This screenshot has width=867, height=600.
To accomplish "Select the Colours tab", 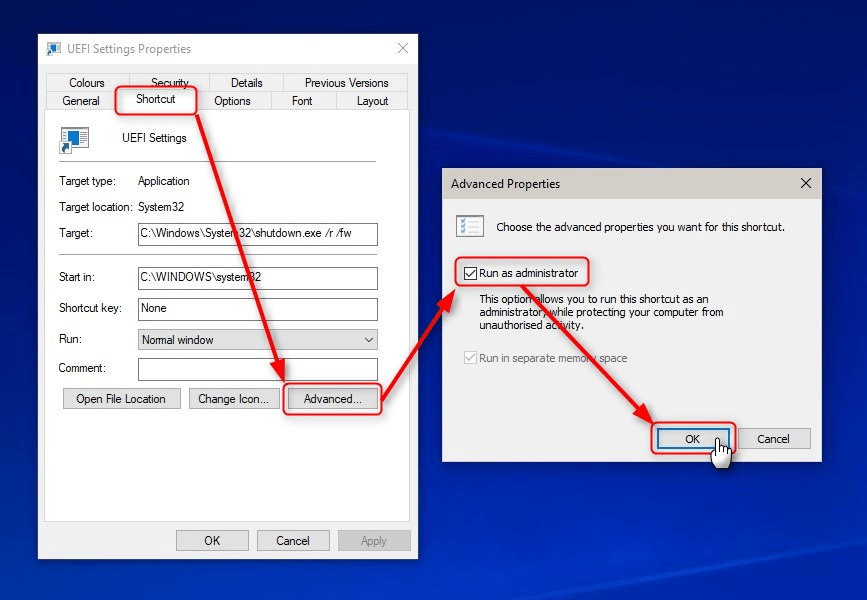I will (87, 82).
